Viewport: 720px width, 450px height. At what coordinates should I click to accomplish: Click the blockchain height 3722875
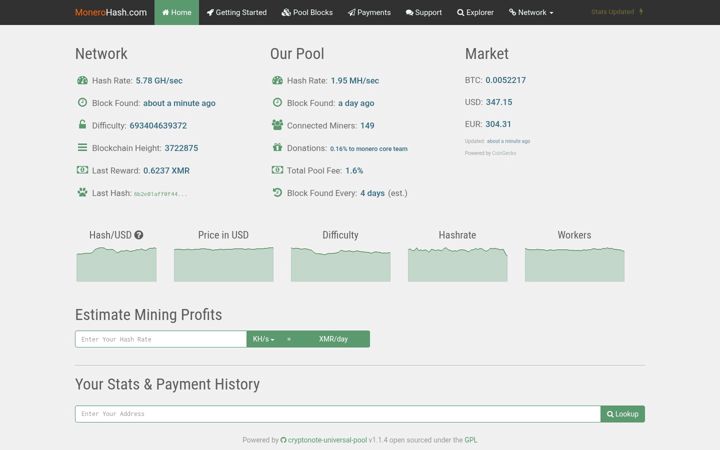[181, 148]
